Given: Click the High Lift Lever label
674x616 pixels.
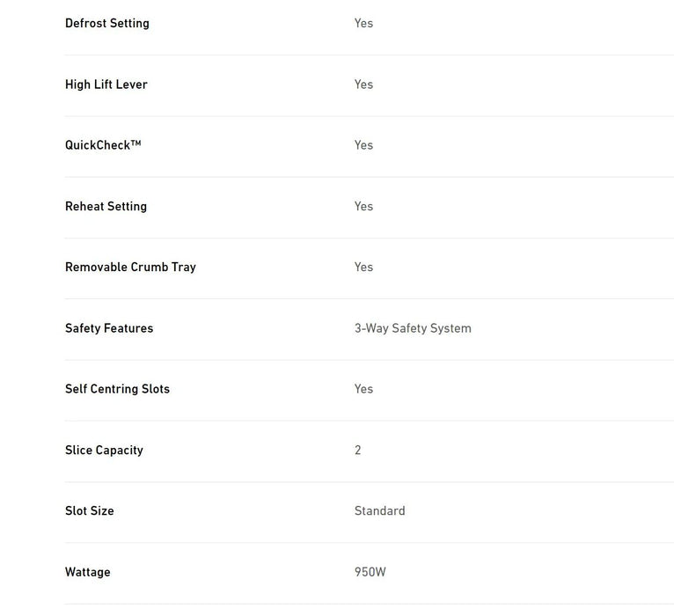Looking at the screenshot, I should point(106,84).
